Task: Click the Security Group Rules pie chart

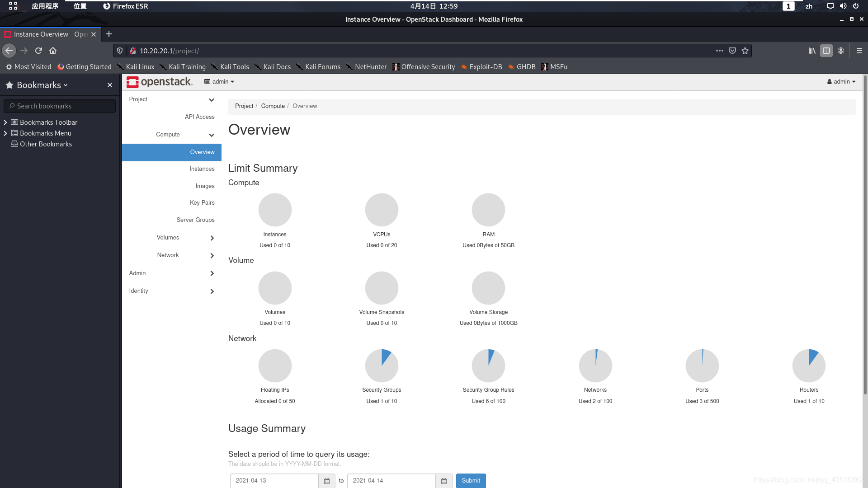Action: (488, 366)
